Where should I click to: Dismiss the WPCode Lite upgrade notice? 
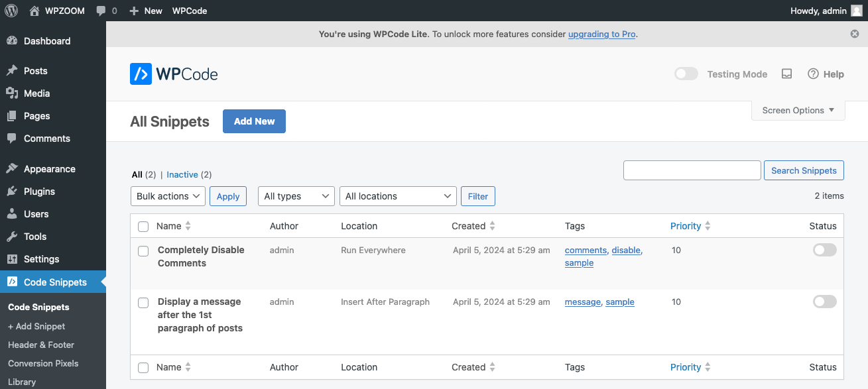pos(855,34)
